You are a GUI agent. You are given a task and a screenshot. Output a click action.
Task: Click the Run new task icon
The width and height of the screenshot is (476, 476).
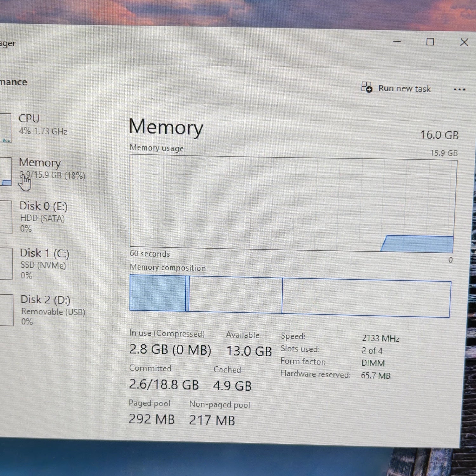pos(367,87)
